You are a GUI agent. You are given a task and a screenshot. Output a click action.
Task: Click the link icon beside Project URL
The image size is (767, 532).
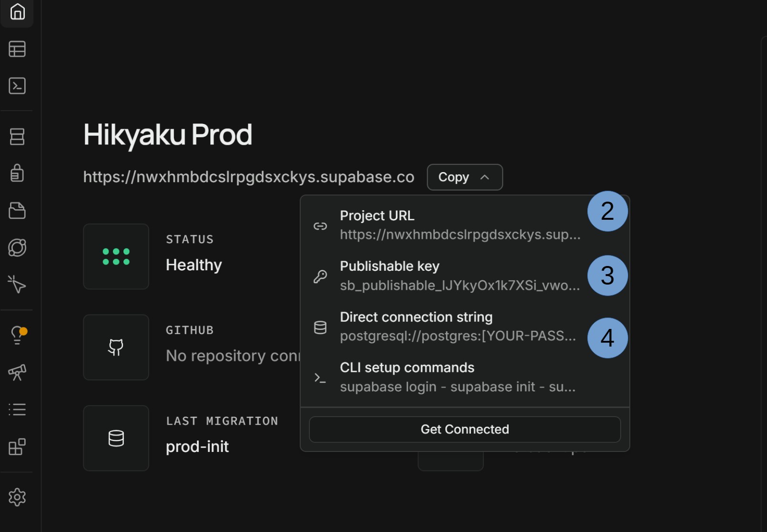pos(320,226)
